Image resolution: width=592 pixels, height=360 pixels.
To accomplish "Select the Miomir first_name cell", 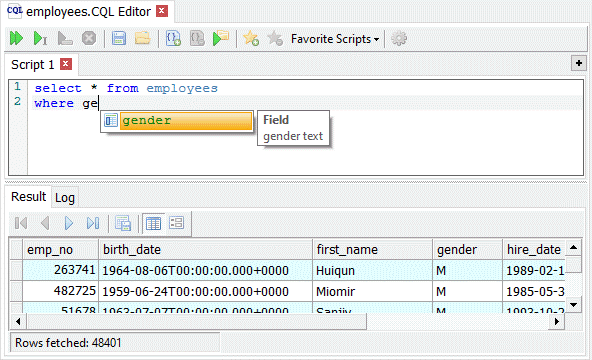I will [372, 291].
